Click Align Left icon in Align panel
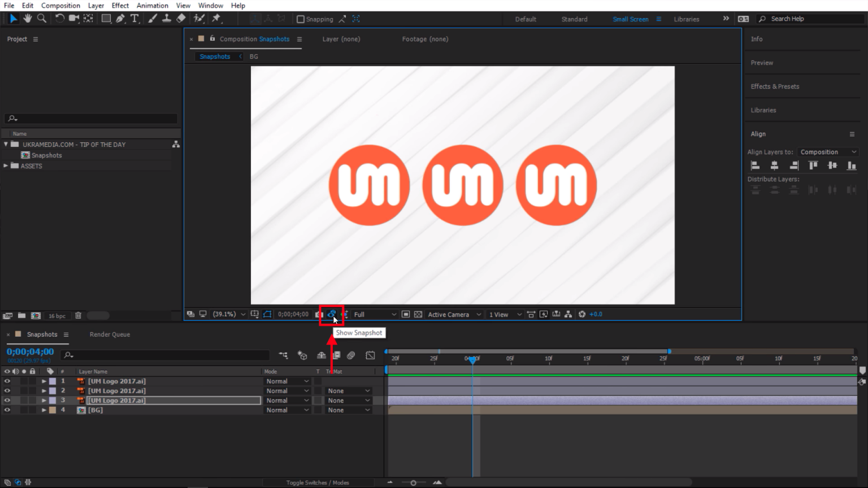Viewport: 868px width, 488px height. (755, 165)
